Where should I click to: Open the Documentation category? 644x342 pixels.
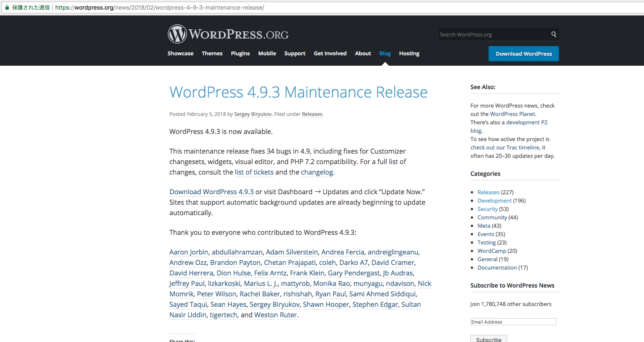click(497, 267)
